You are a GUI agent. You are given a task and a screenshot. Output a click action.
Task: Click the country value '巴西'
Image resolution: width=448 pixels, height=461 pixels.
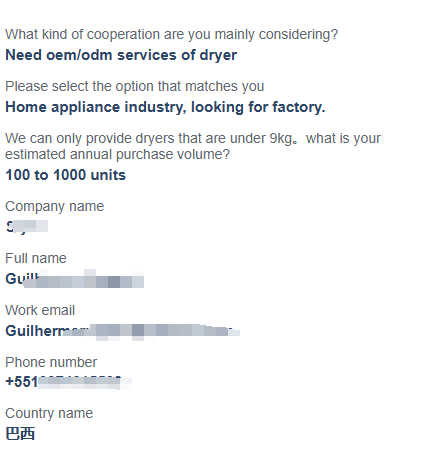(x=20, y=434)
